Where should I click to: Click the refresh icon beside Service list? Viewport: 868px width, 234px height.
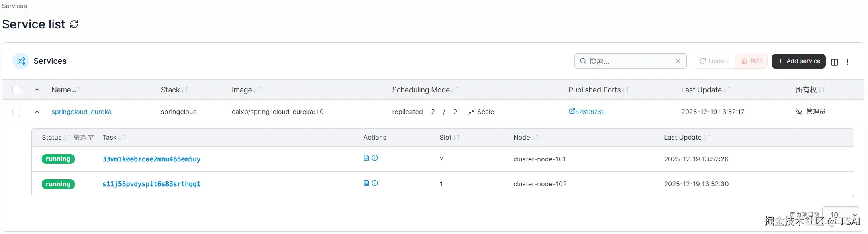[x=74, y=24]
